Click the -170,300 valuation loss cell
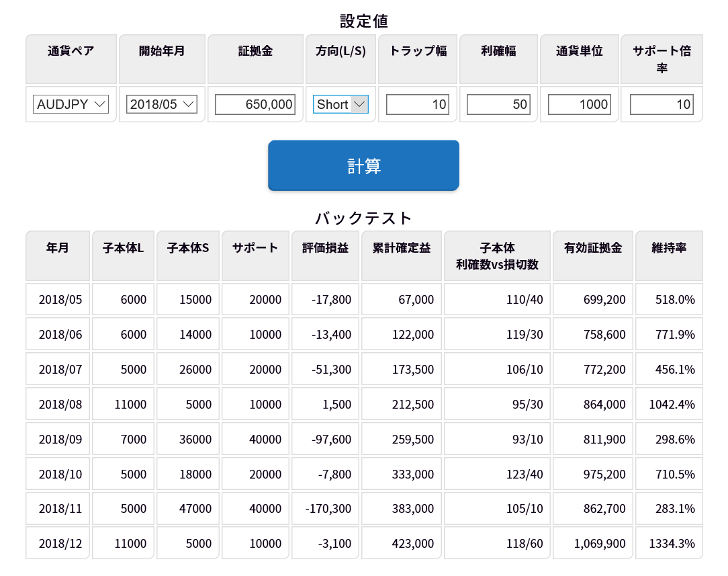Image resolution: width=728 pixels, height=576 pixels. tap(326, 509)
